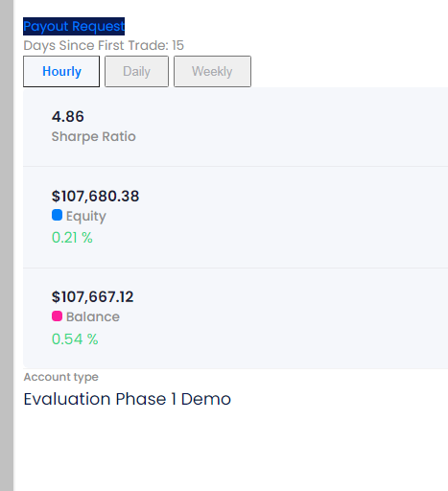Screen dimensions: 448x491
Task: Click Evaluation Phase 1 Demo text
Action: (128, 399)
